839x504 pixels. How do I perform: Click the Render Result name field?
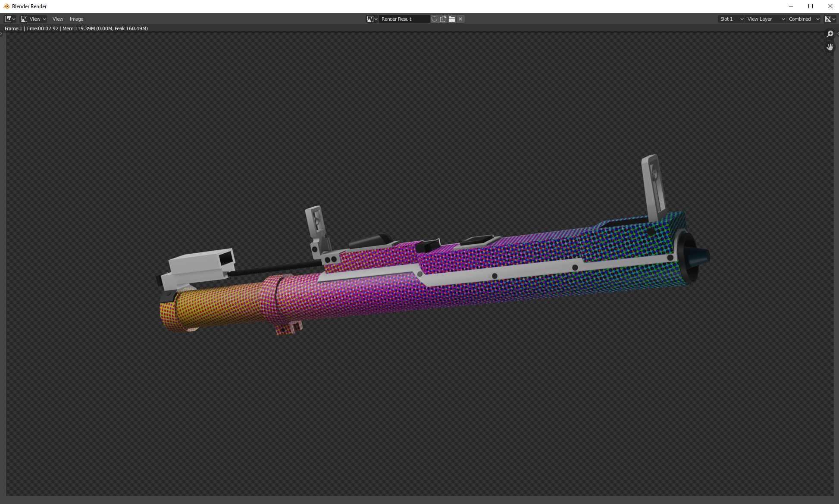coord(404,19)
